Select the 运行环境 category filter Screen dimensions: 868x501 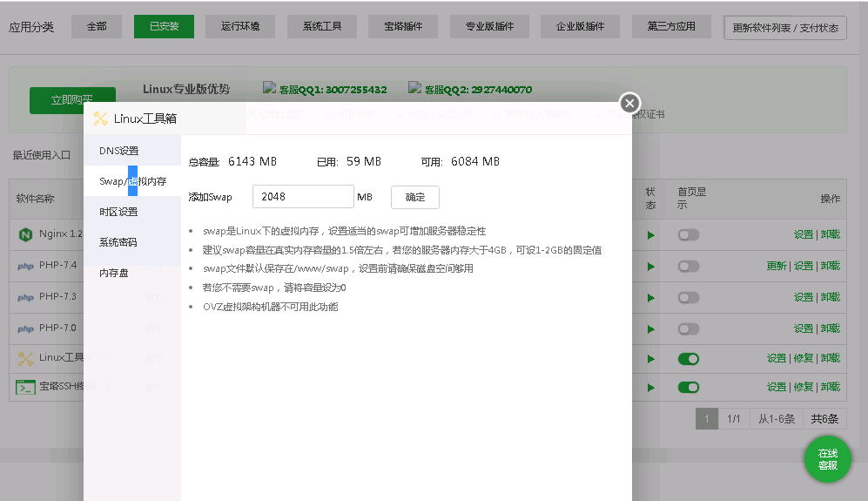point(240,27)
